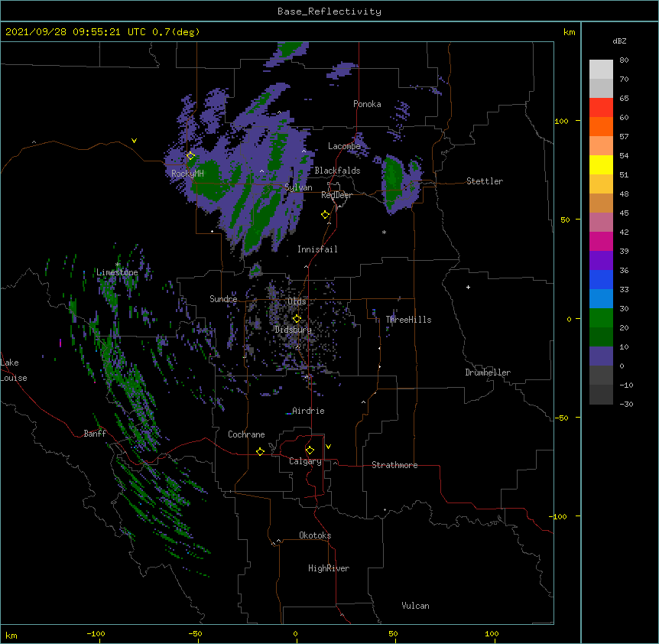
Task: Click the Banff label
Action: (x=95, y=434)
